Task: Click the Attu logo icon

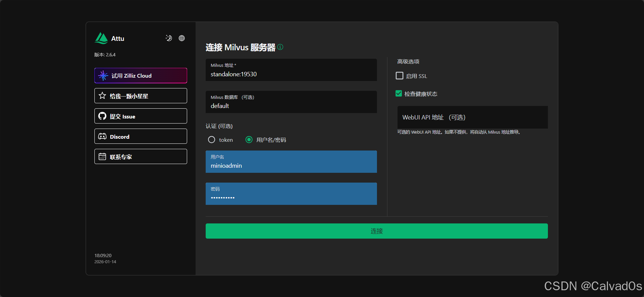Action: 101,38
